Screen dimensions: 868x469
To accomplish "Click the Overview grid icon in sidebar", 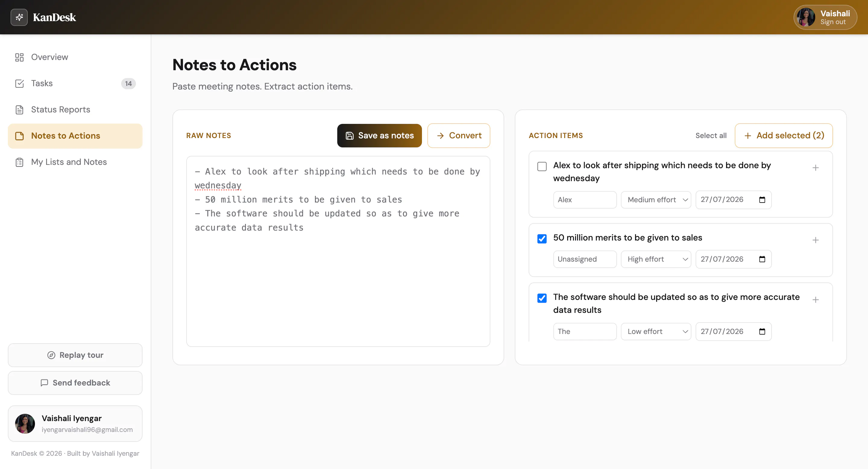I will tap(20, 57).
